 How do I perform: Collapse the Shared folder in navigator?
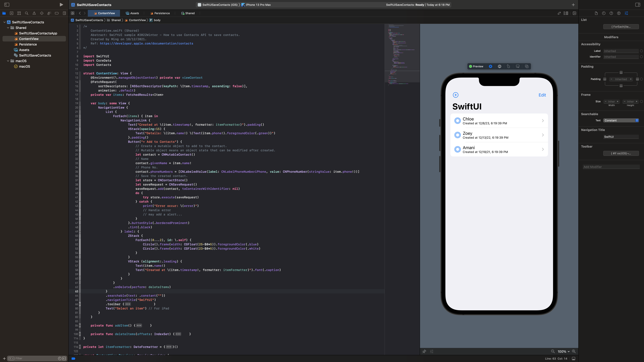[8, 28]
